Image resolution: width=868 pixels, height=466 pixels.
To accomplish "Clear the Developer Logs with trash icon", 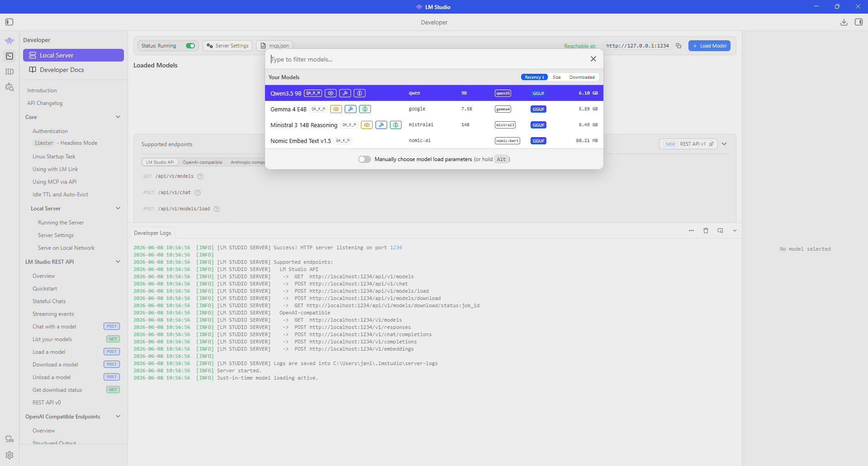I will (706, 231).
